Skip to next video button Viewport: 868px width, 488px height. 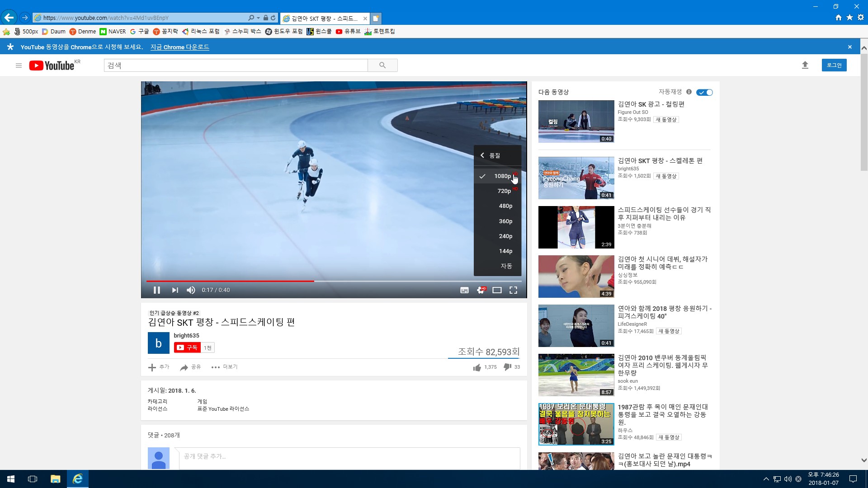pyautogui.click(x=175, y=290)
